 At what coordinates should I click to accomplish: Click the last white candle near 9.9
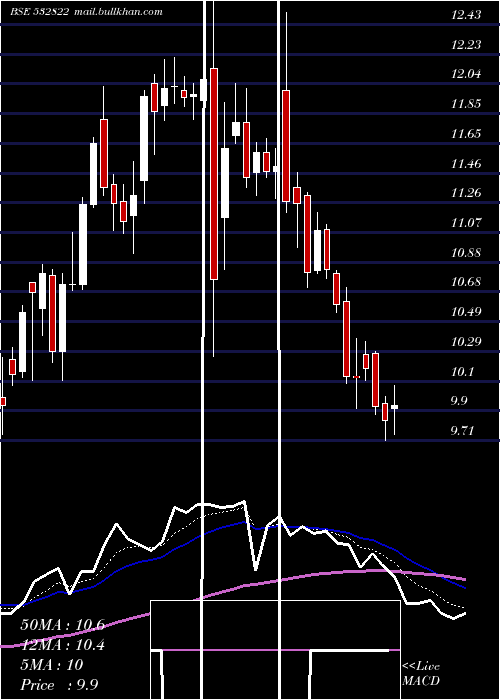point(395,407)
